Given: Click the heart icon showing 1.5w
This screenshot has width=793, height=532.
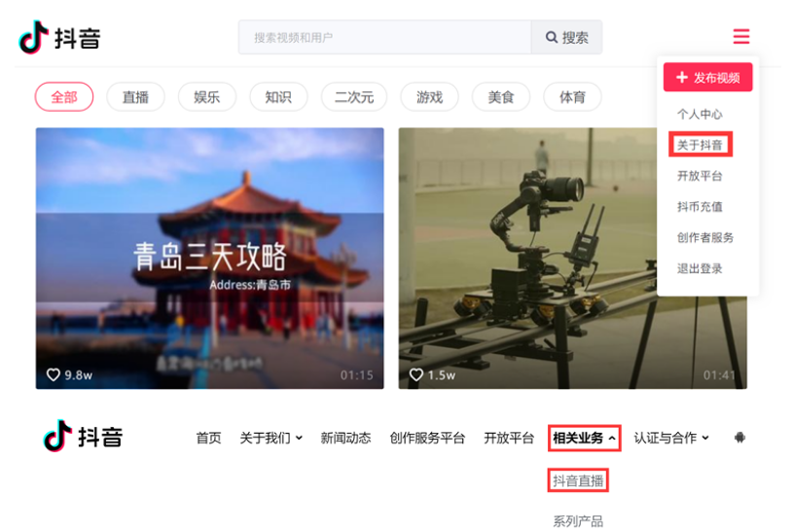Looking at the screenshot, I should click(416, 374).
